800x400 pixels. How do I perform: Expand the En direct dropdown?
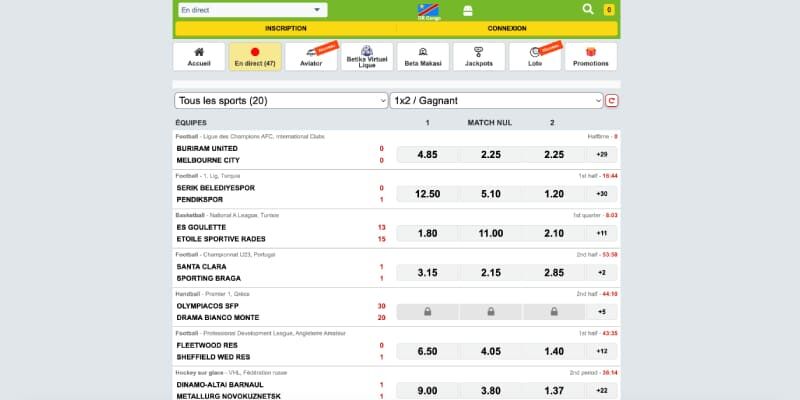click(x=253, y=10)
